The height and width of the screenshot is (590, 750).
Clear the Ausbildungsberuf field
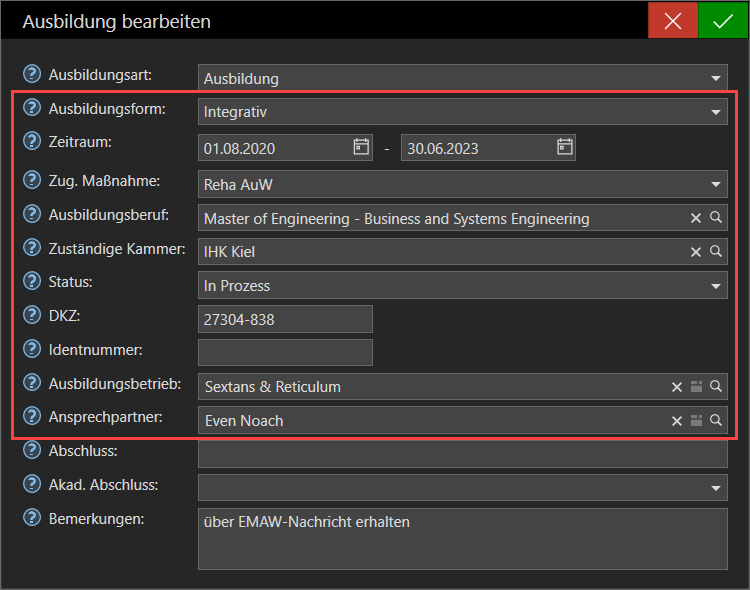pos(696,218)
